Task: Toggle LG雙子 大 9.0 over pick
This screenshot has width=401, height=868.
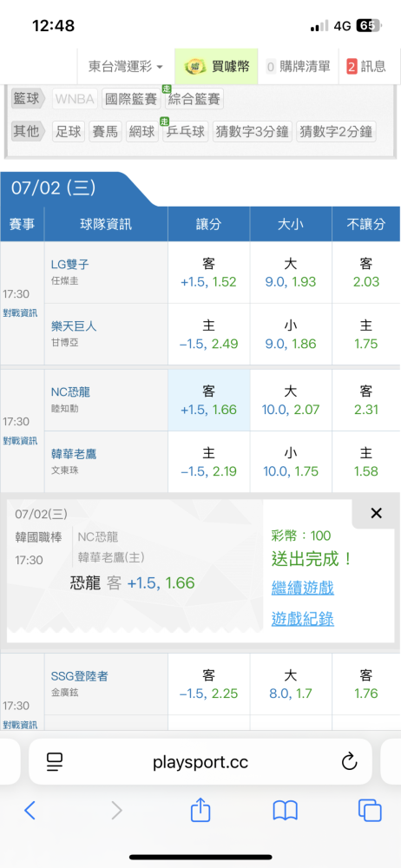Action: [291, 273]
